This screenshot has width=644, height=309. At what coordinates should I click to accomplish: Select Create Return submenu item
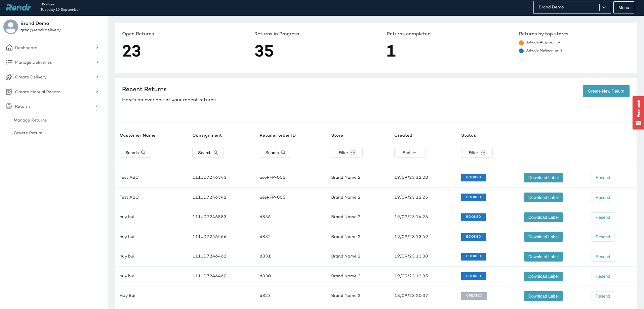(28, 133)
